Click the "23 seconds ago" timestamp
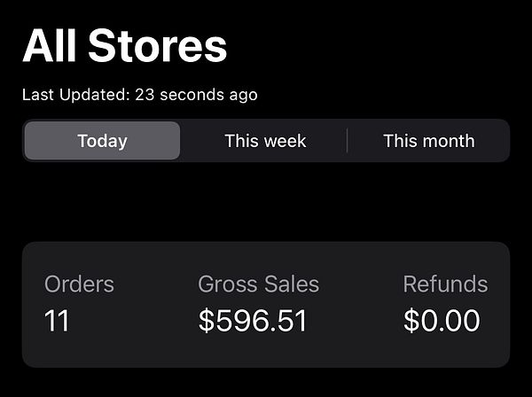This screenshot has height=397, width=532. [196, 94]
